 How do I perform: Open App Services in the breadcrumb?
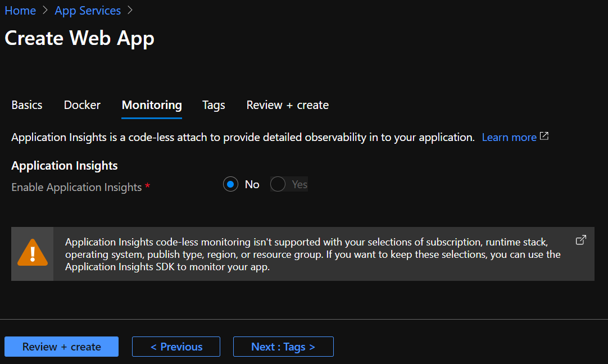click(x=88, y=11)
